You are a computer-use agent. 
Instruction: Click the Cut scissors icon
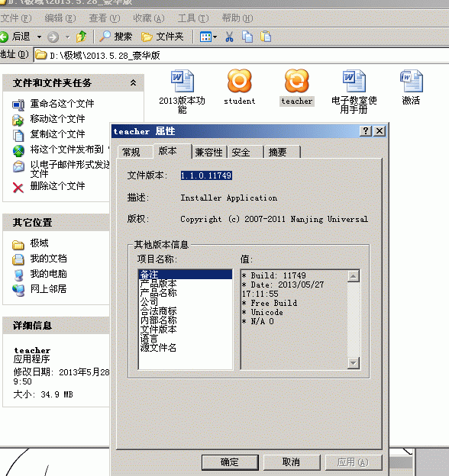coord(229,37)
